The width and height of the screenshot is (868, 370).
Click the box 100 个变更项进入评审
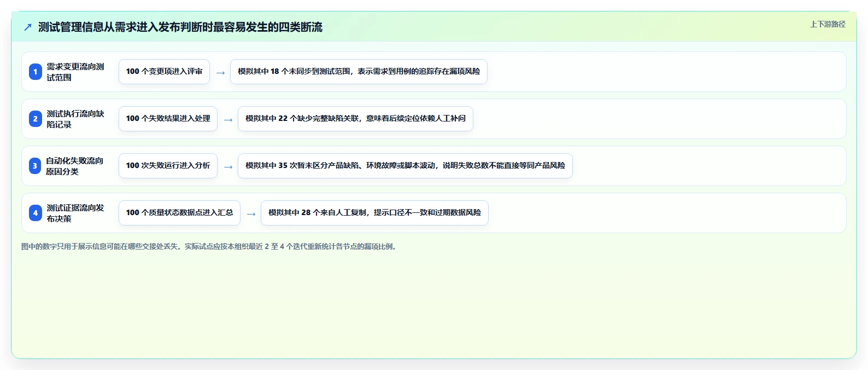pyautogui.click(x=164, y=72)
